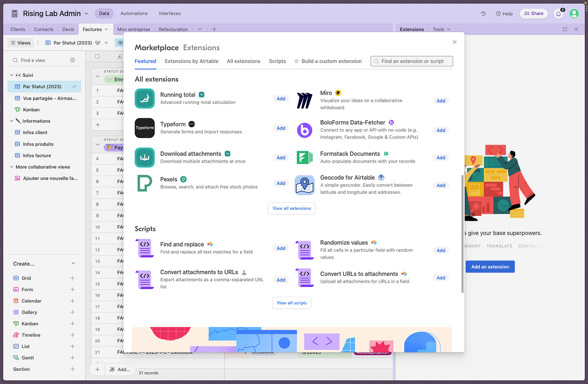Close the Marketplace dialog
This screenshot has width=588, height=384.
coord(454,42)
